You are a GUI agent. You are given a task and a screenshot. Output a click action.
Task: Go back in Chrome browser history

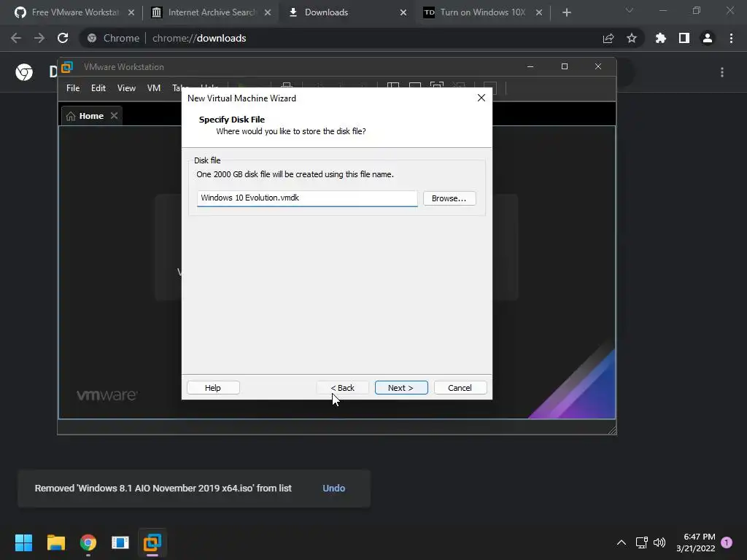pos(16,38)
